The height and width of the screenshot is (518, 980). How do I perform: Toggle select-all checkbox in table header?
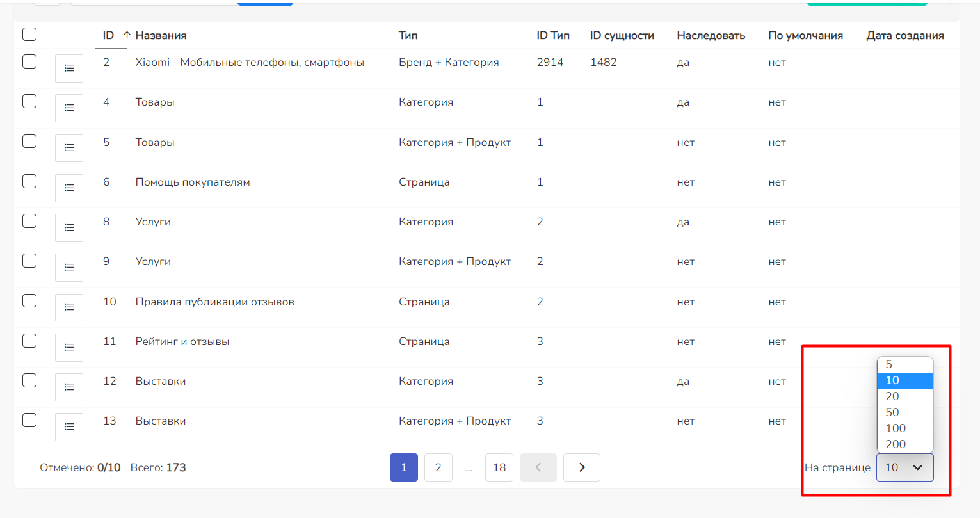pyautogui.click(x=29, y=35)
